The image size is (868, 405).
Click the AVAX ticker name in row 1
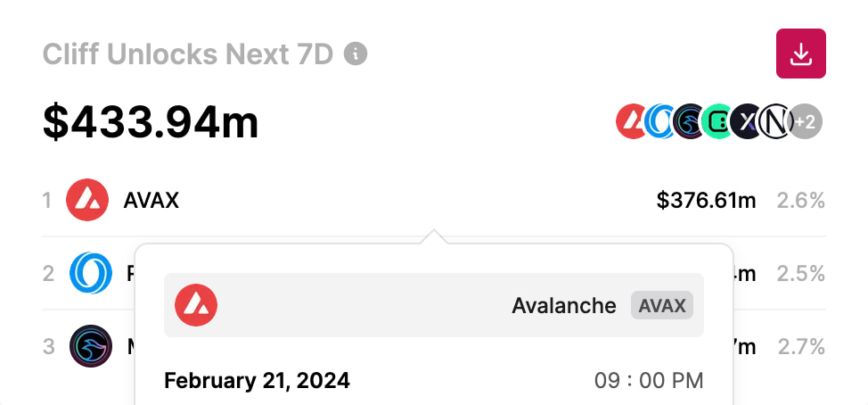151,201
